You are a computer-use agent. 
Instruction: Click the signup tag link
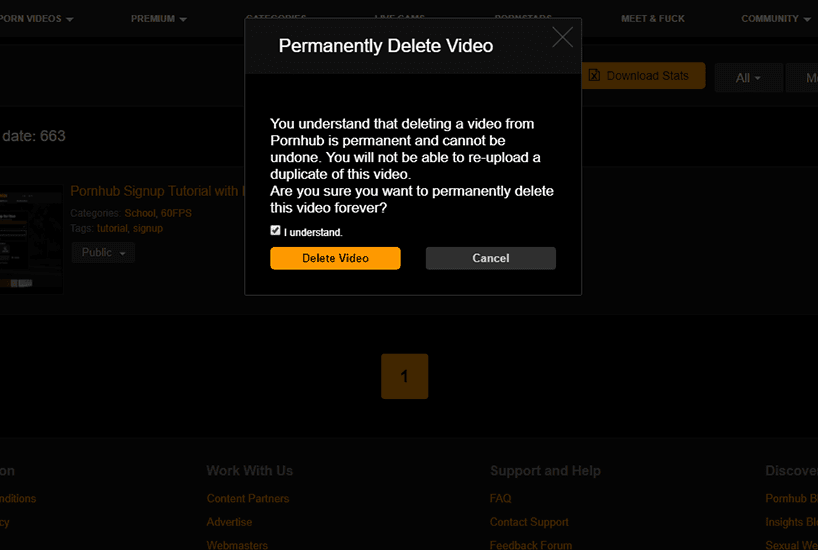pos(148,228)
